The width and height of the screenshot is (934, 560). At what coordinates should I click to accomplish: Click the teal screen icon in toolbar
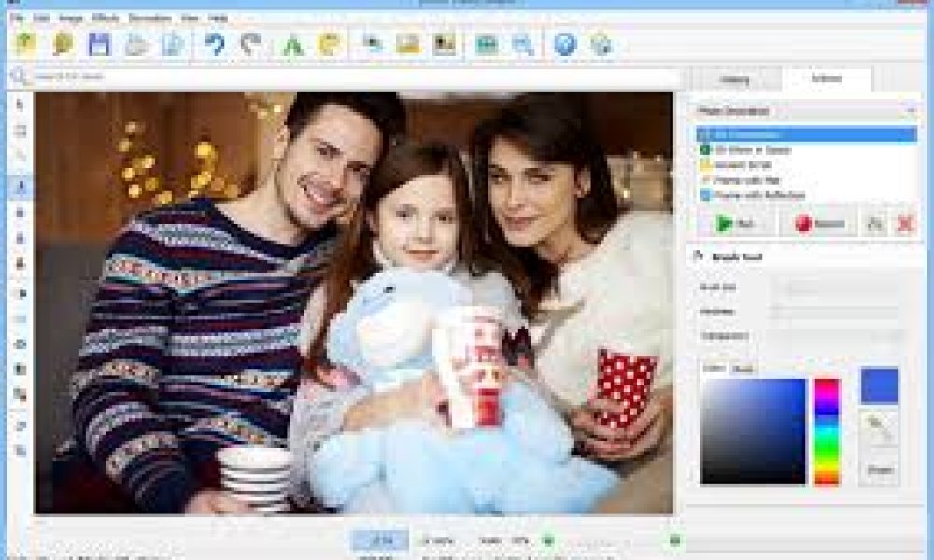486,45
